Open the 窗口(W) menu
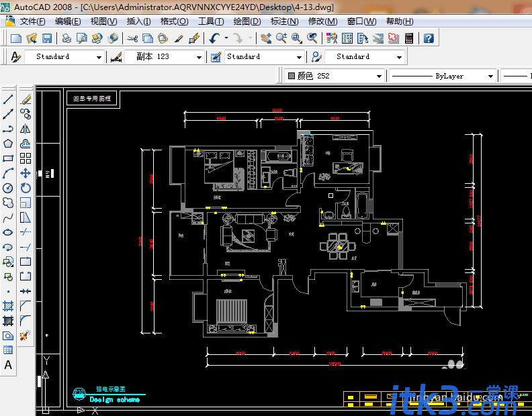The image size is (532, 416). [361, 21]
